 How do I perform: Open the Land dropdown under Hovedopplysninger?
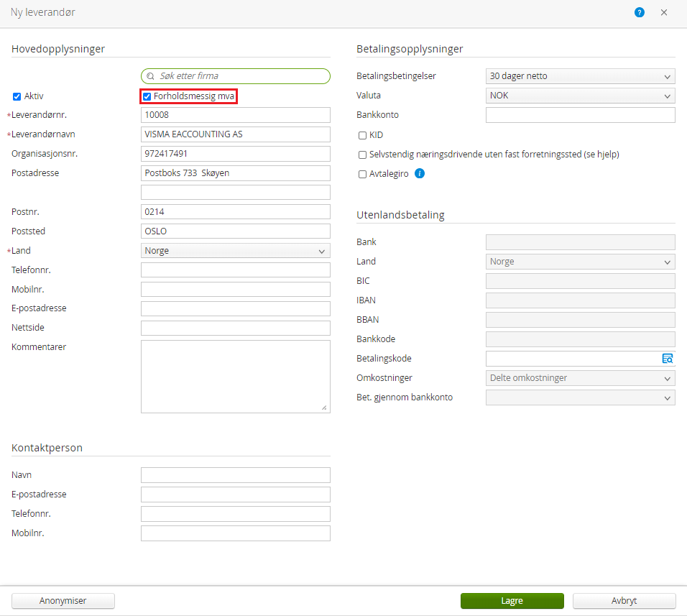(235, 251)
